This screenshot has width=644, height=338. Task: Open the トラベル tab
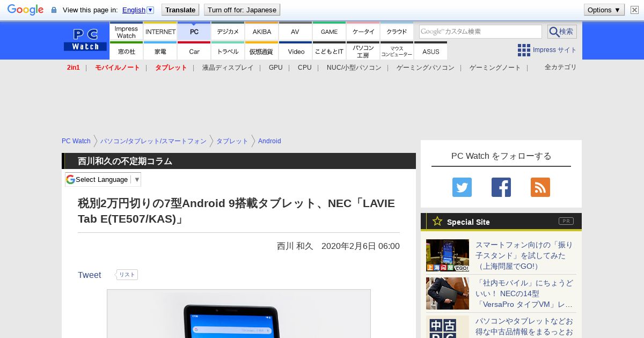pos(228,51)
